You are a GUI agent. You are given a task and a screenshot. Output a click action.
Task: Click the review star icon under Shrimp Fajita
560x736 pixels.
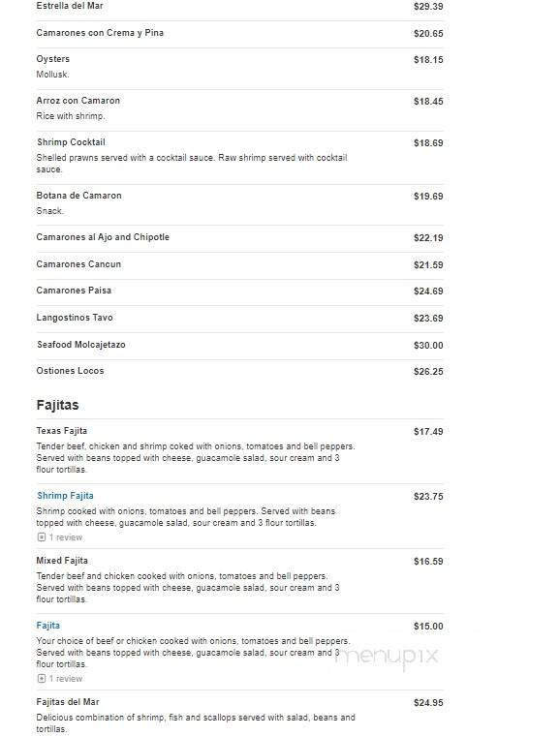tap(42, 537)
